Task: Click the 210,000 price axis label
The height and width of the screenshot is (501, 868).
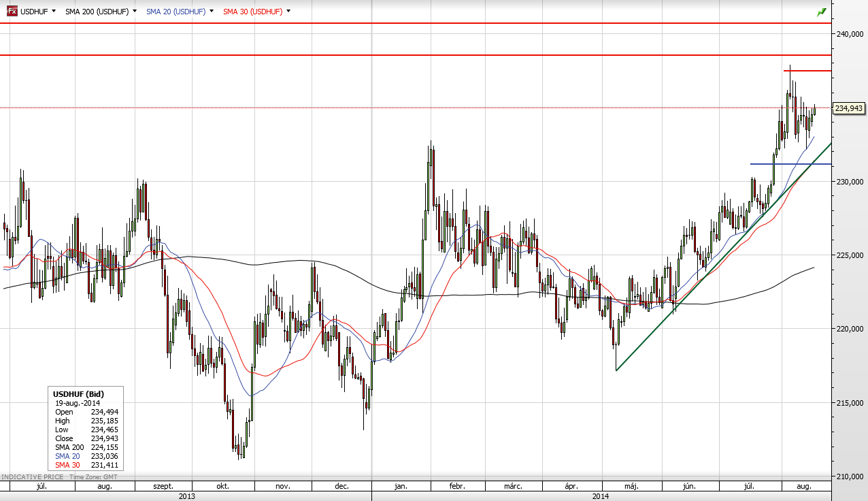Action: (850, 476)
